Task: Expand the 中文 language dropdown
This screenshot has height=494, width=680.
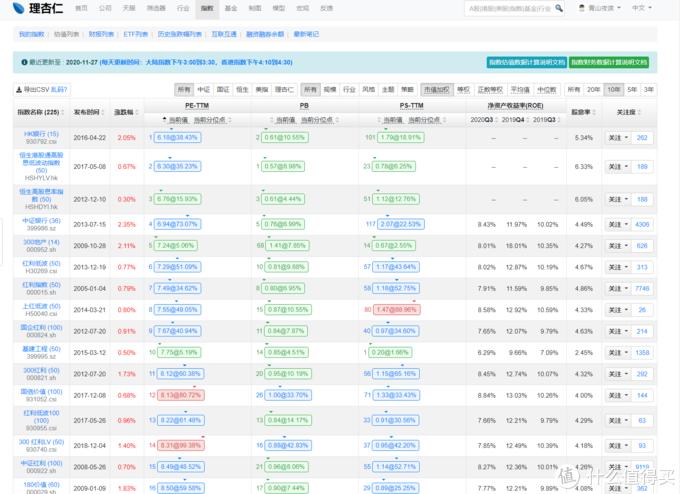Action: click(x=641, y=8)
